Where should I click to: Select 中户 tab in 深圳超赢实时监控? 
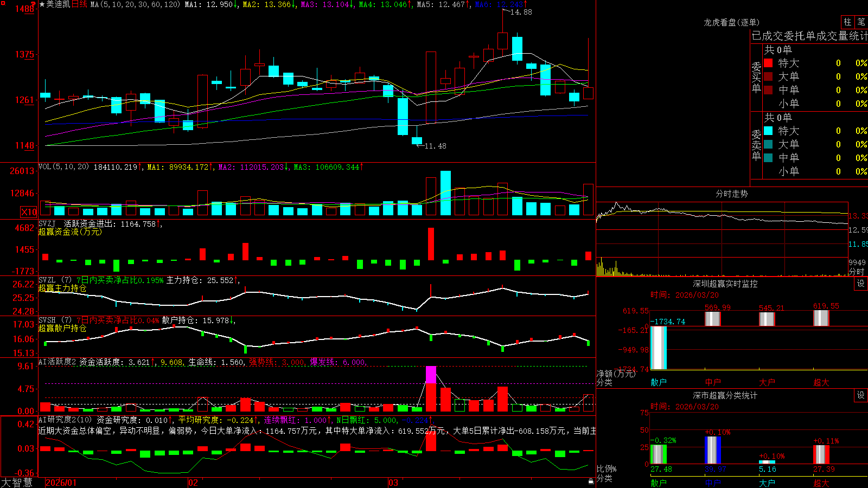click(x=713, y=382)
